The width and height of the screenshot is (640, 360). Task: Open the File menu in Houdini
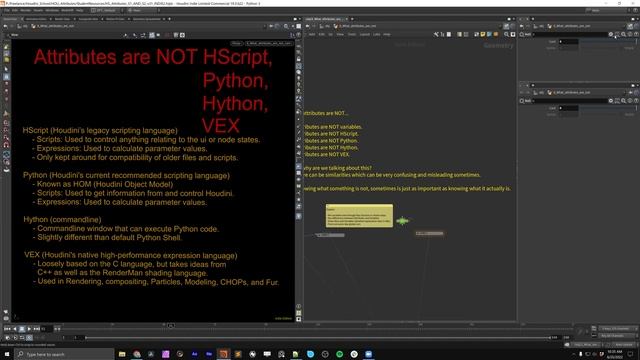coord(7,10)
